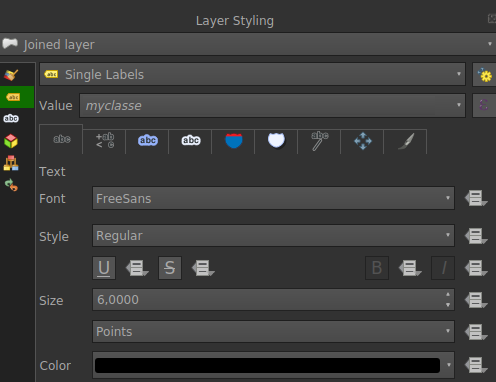Screen dimensions: 496x382
Task: Open the color dropdown arrow menu
Action: point(449,365)
